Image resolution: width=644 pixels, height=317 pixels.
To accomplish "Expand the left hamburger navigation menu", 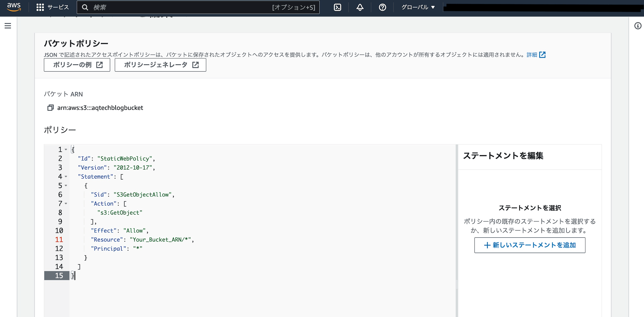I will (8, 26).
